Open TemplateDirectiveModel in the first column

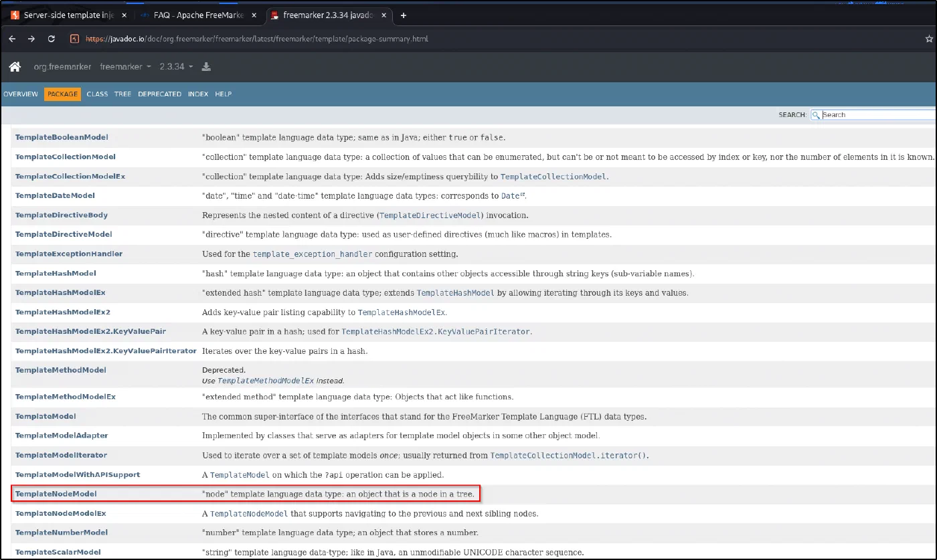click(x=64, y=234)
